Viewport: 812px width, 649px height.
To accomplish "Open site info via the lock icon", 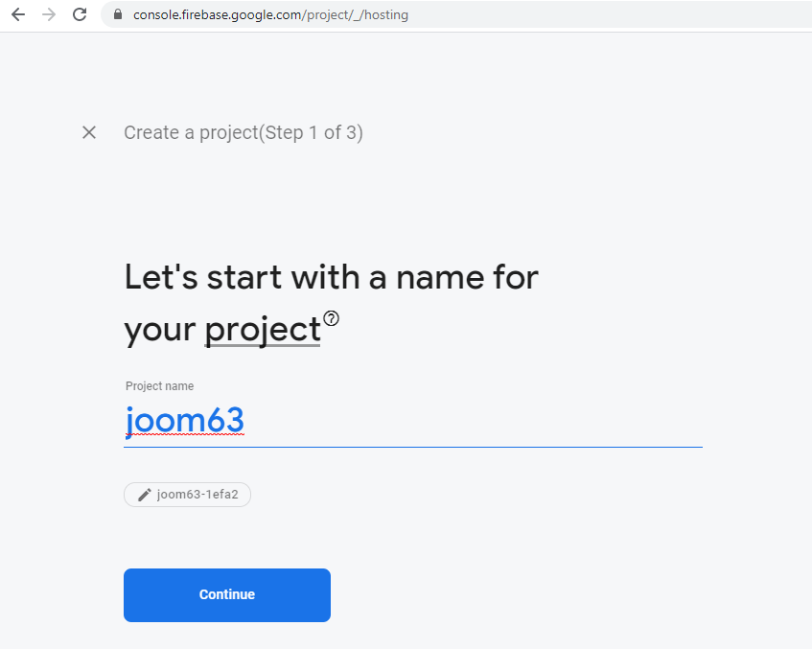I will 118,14.
